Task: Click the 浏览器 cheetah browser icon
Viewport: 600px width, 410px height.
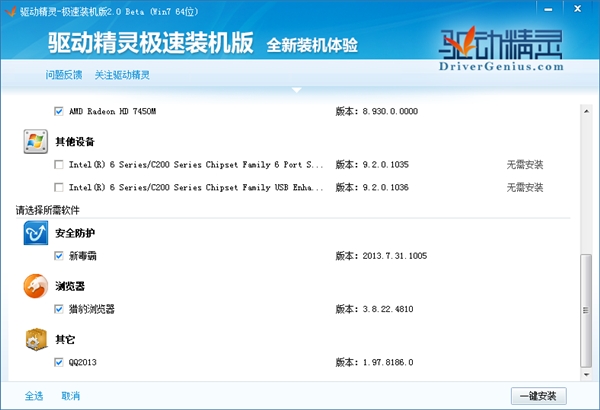Action: tap(36, 286)
